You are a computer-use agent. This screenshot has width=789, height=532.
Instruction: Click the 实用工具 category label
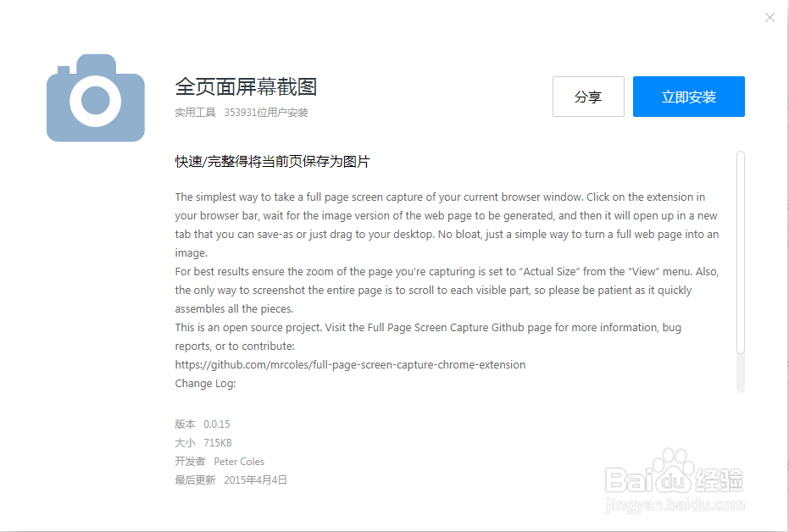195,113
